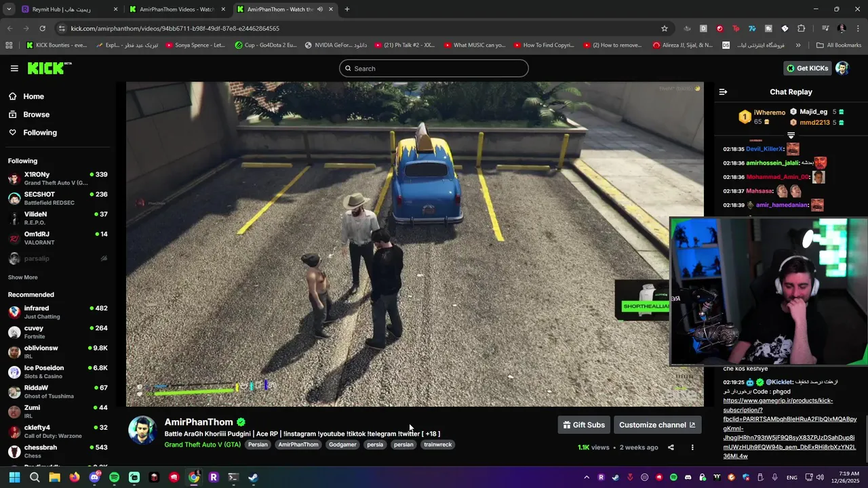Open Discord from the taskbar
This screenshot has width=868, height=488.
coord(94,477)
